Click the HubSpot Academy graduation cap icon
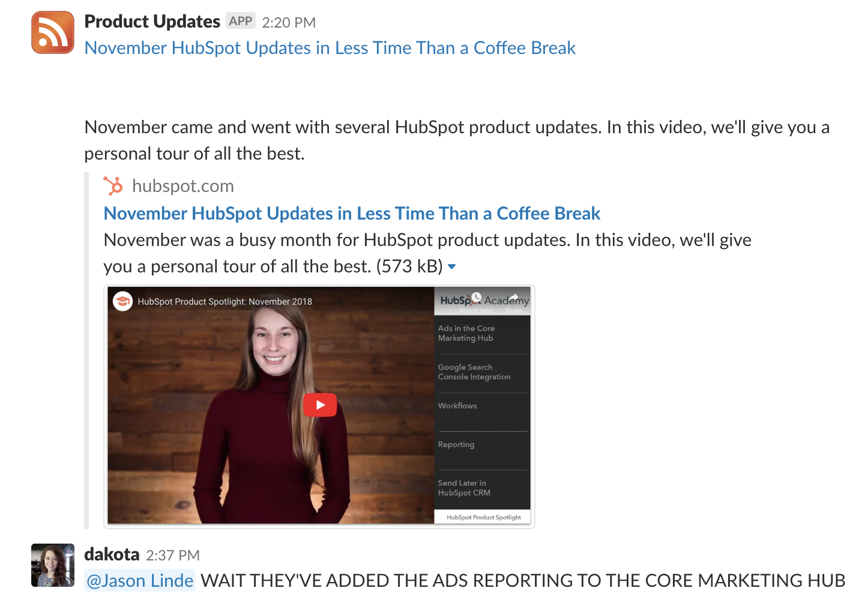Screen dimensions: 868x600 point(122,301)
